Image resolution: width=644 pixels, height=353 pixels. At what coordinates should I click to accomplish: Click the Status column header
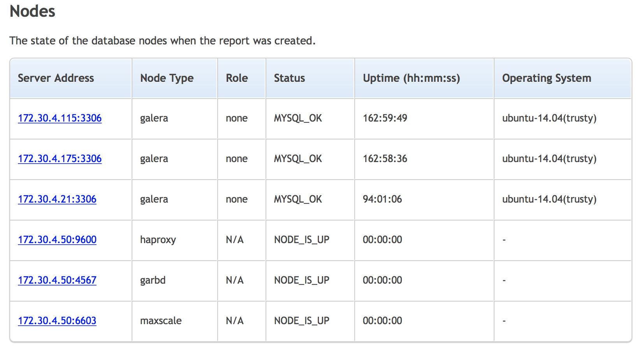pyautogui.click(x=289, y=78)
